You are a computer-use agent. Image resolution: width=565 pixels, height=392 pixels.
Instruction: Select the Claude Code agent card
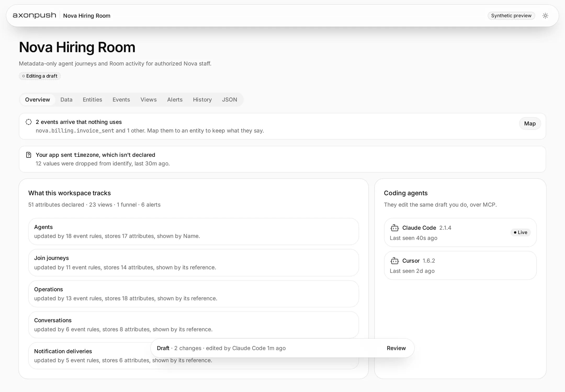pyautogui.click(x=460, y=233)
